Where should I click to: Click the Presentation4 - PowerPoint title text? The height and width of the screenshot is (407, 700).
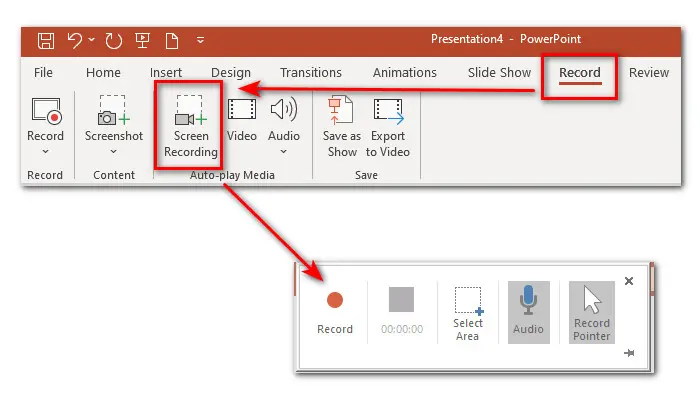click(506, 39)
